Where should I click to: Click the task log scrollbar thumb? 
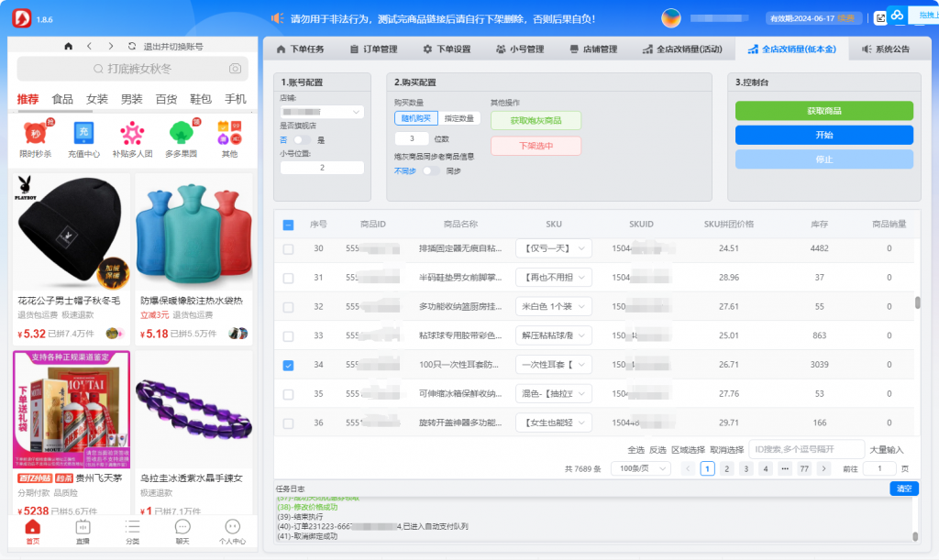coord(915,537)
